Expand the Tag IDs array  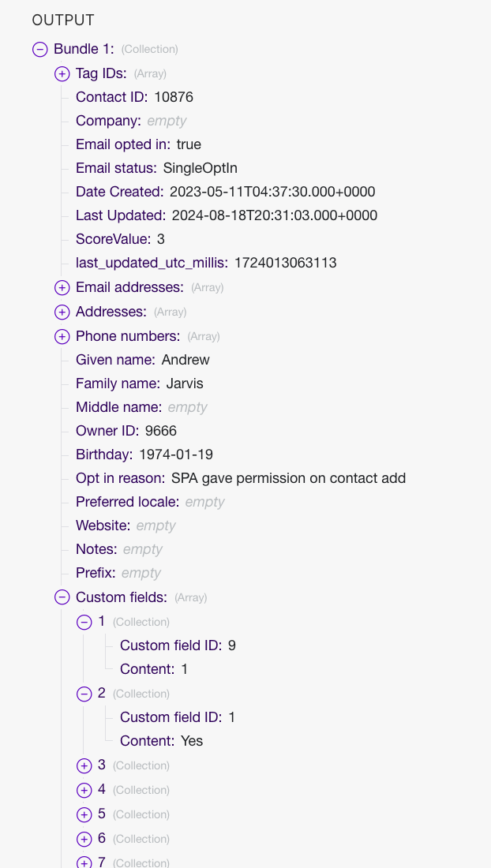tap(62, 73)
